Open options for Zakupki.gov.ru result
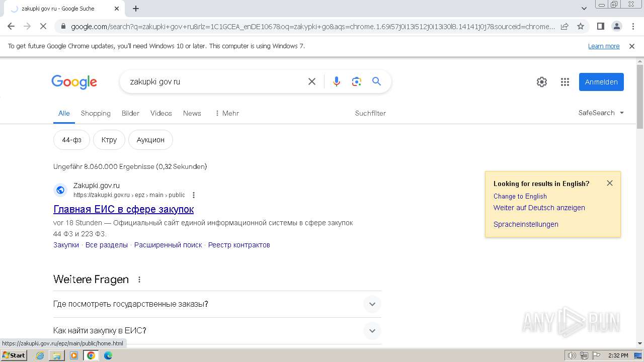Screen dimensions: 644x362 (194, 195)
